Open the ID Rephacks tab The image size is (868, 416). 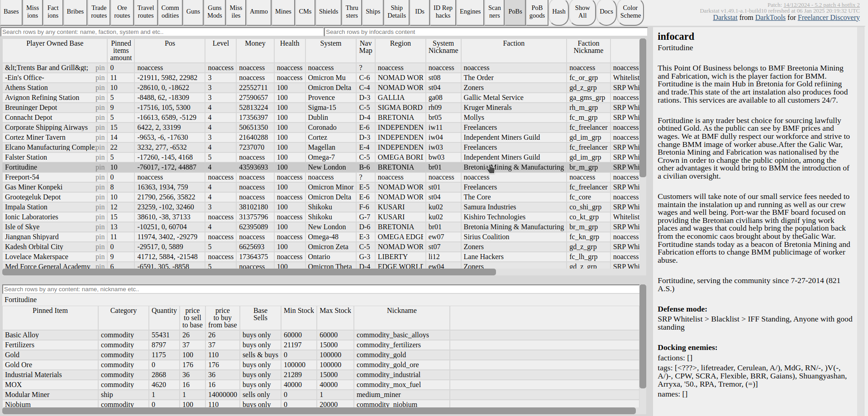(x=443, y=12)
